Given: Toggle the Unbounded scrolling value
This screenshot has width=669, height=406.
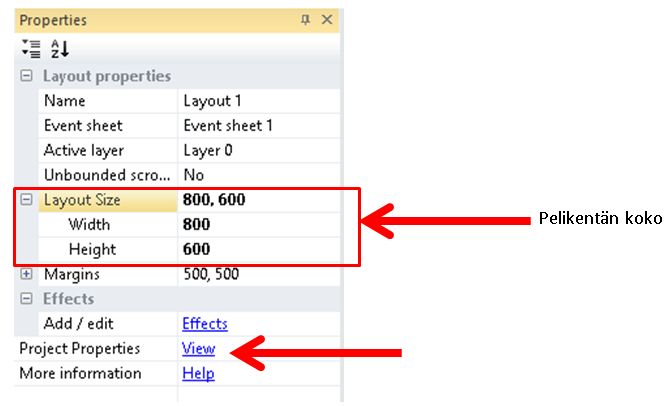Looking at the screenshot, I should [x=258, y=175].
